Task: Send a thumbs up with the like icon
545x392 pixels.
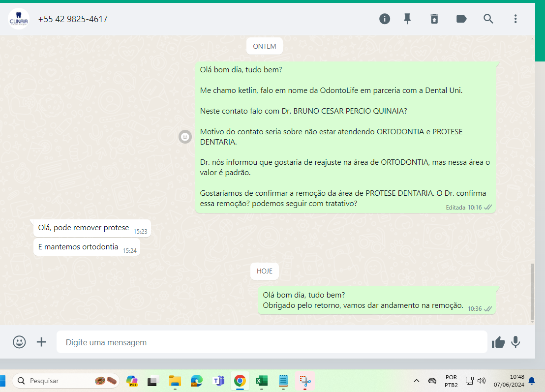Action: [498, 342]
